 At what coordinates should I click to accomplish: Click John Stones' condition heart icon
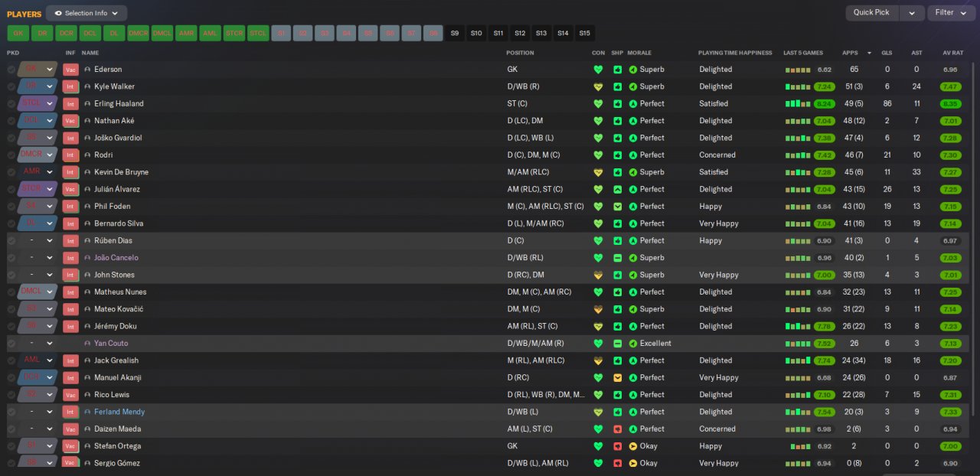[598, 275]
